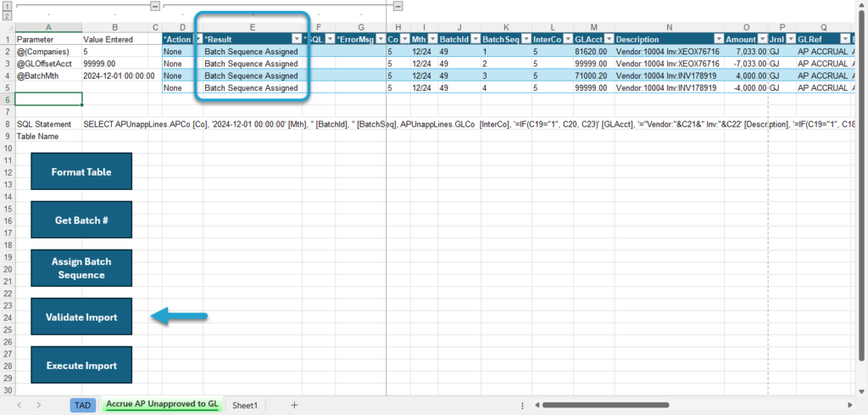Open the *ErrorMsg column filter dropdown
Viewport: 868px width, 415px height.
point(381,39)
